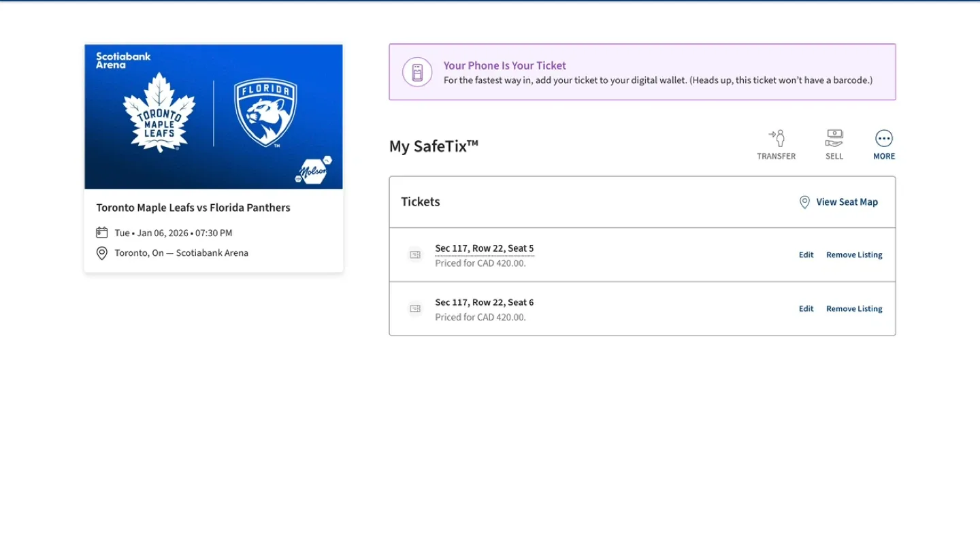Remove the listing for Seat 6

854,308
